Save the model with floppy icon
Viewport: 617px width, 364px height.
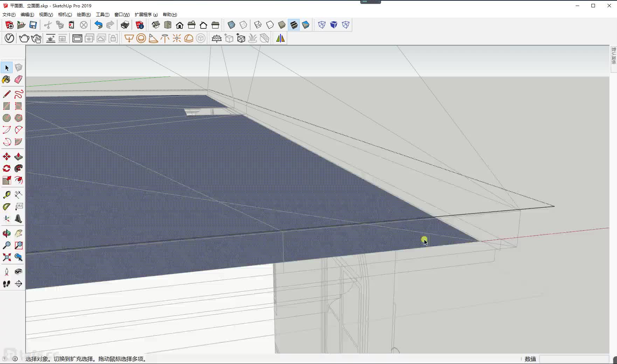pos(33,25)
